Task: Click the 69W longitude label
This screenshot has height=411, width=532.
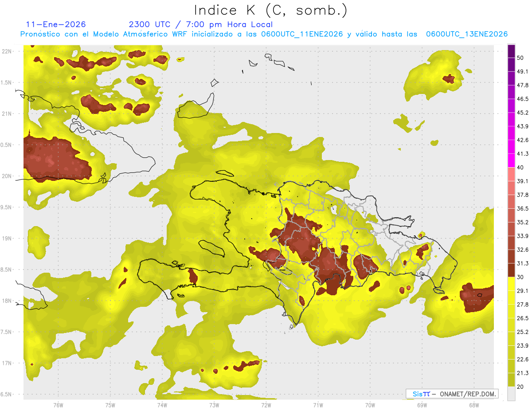Action: click(x=422, y=405)
